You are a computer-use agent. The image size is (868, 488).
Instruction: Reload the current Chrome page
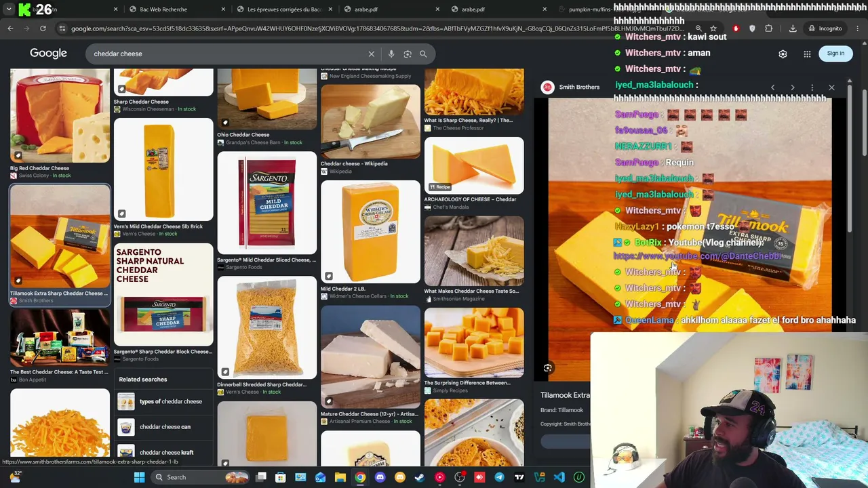coord(43,28)
